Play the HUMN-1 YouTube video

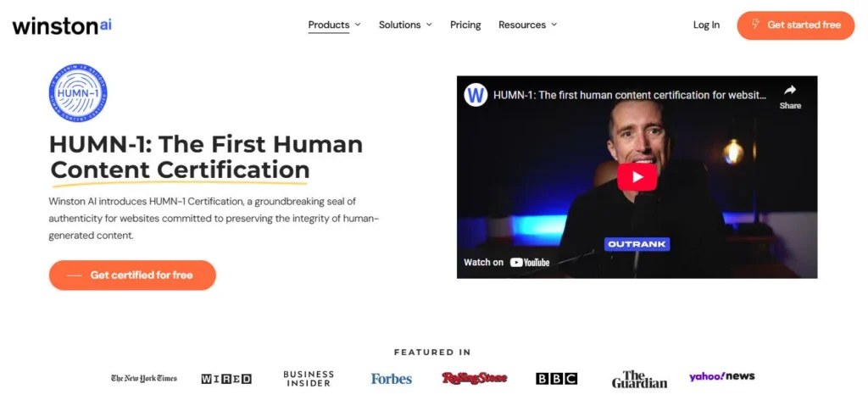point(637,176)
